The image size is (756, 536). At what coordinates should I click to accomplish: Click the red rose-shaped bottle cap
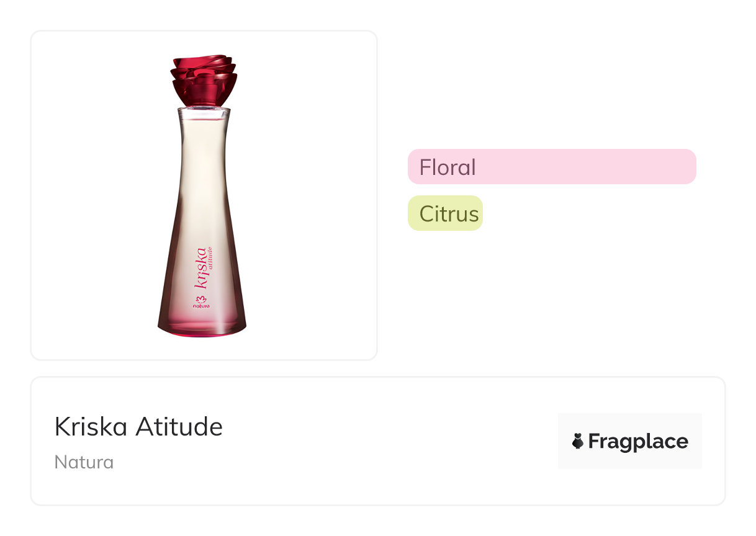click(204, 81)
